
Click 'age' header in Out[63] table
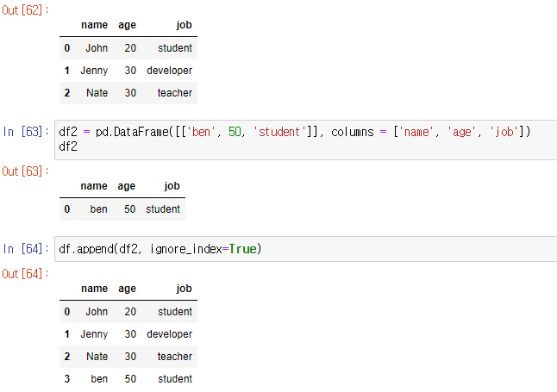(x=127, y=187)
